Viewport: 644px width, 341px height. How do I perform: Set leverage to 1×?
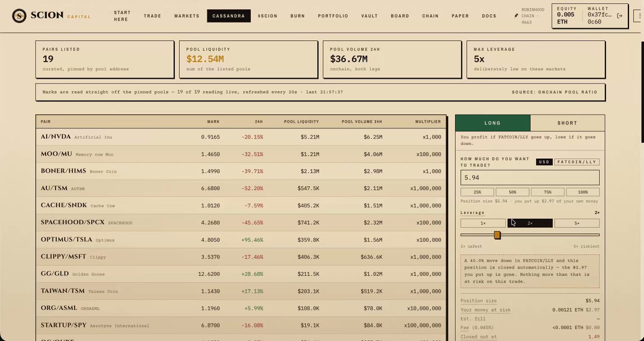483,223
